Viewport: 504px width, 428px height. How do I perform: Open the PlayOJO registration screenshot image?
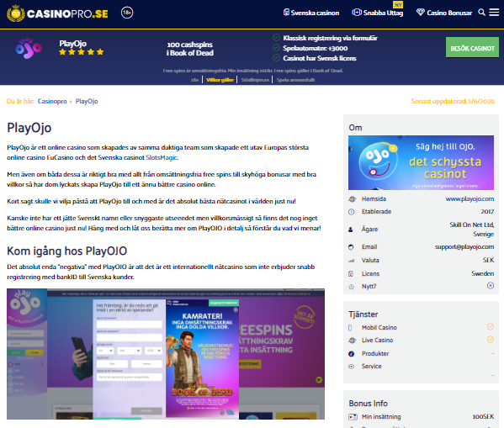coord(166,354)
